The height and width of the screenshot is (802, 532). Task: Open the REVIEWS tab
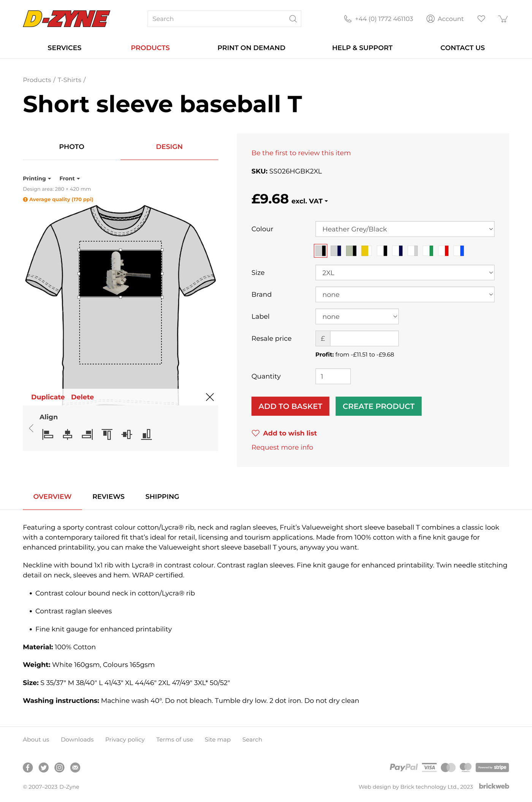[x=108, y=496]
